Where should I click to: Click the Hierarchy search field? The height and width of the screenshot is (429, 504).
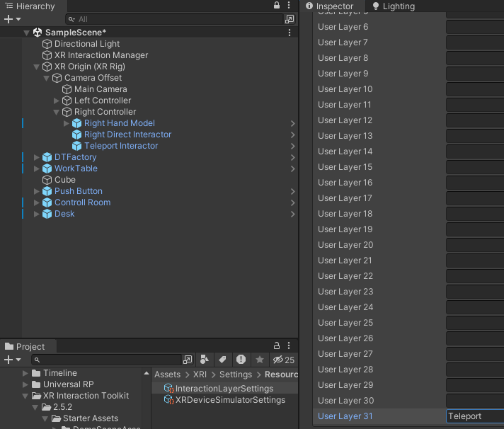click(174, 19)
